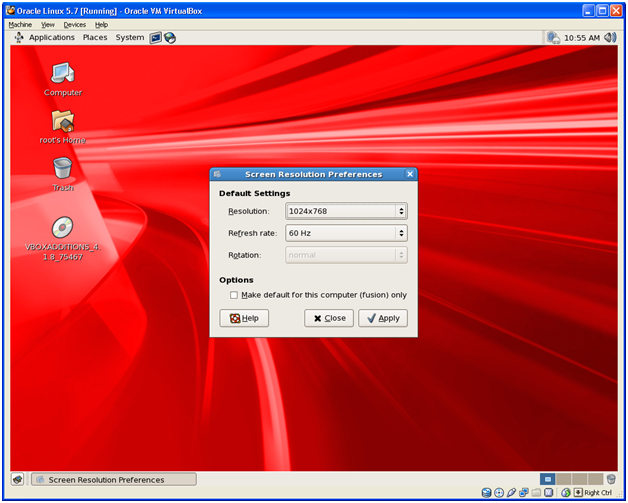Image resolution: width=628 pixels, height=503 pixels.
Task: Click the VirtualBox USB devices indicator
Action: [511, 492]
